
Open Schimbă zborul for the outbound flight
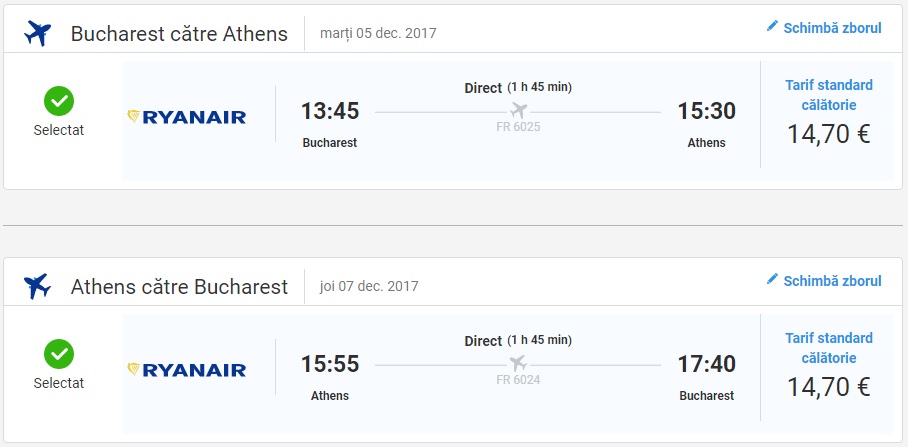tap(832, 28)
